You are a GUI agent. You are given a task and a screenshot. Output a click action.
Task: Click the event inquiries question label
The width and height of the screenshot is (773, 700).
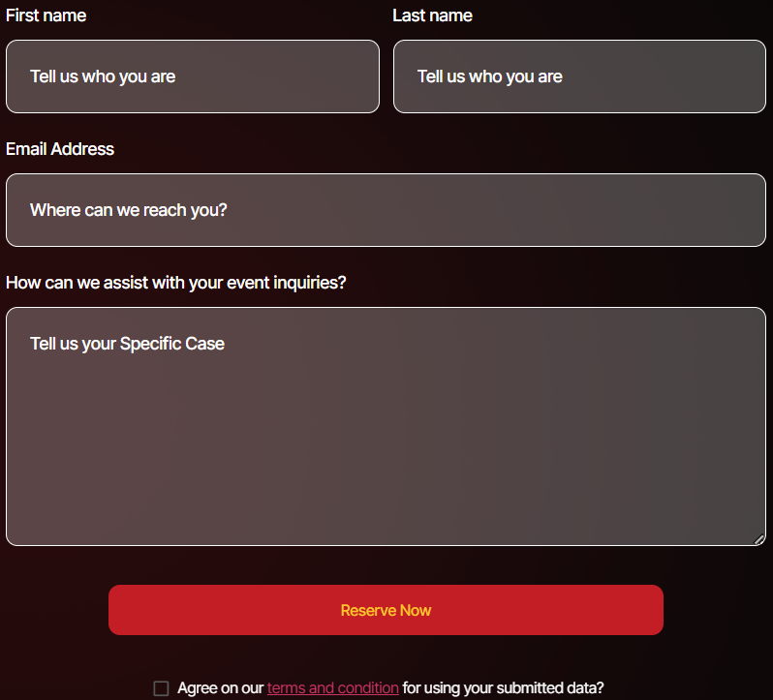[175, 283]
